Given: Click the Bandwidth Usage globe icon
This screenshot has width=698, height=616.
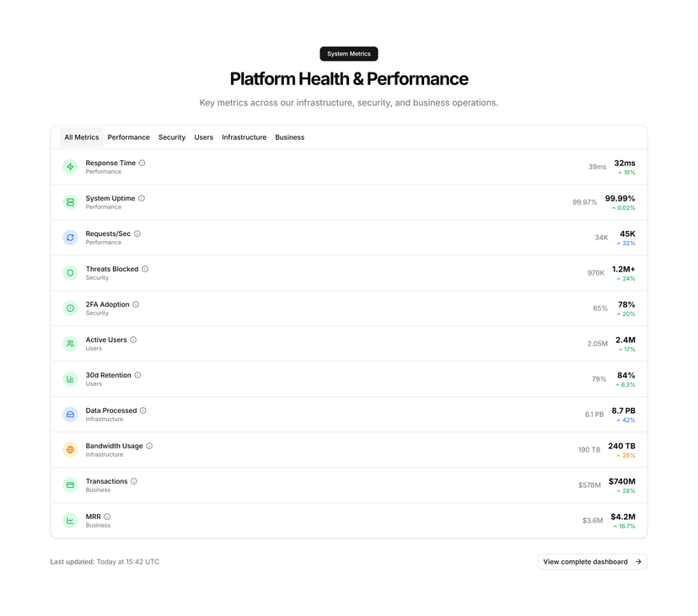Looking at the screenshot, I should pyautogui.click(x=70, y=450).
